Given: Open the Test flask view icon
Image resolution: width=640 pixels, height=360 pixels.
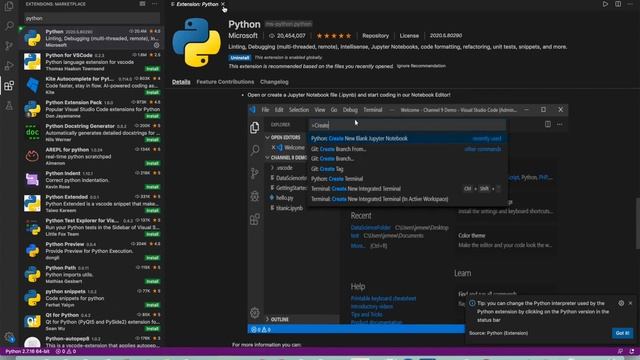Looking at the screenshot, I should [x=9, y=105].
